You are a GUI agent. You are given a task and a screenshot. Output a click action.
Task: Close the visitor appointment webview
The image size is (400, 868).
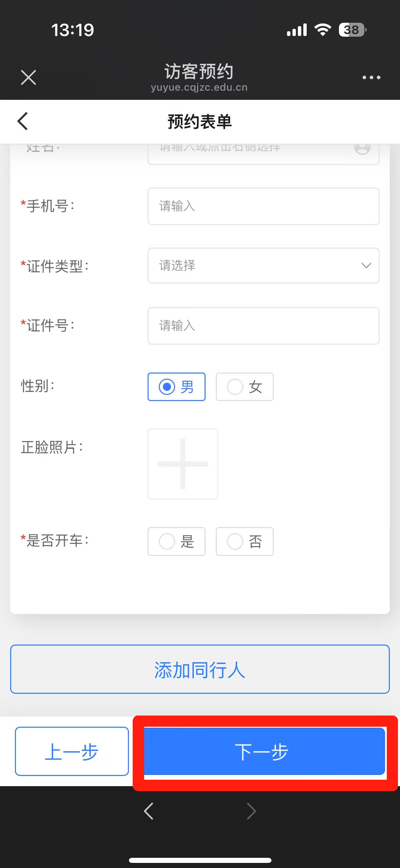tap(28, 77)
